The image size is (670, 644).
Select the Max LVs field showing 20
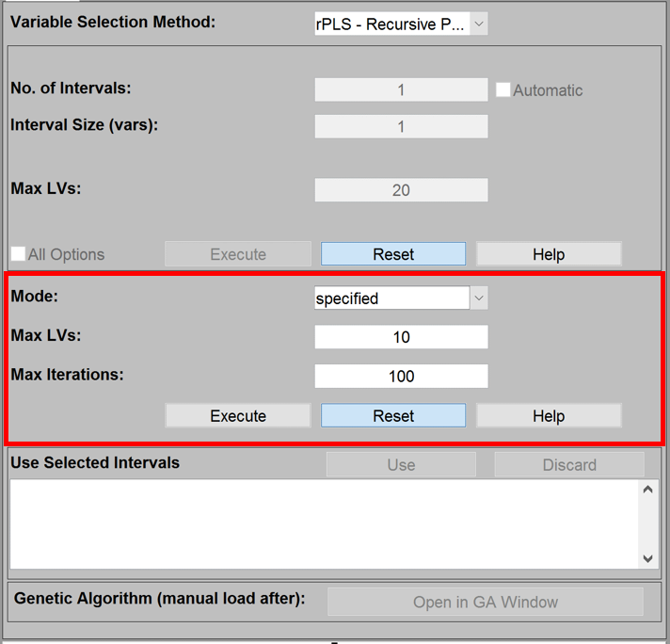(401, 190)
